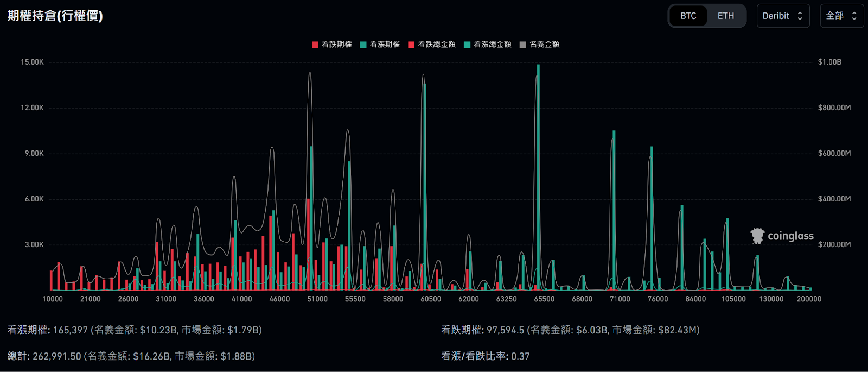Click the green 看漲總金額 legend swatch
This screenshot has height=372, width=868.
467,45
